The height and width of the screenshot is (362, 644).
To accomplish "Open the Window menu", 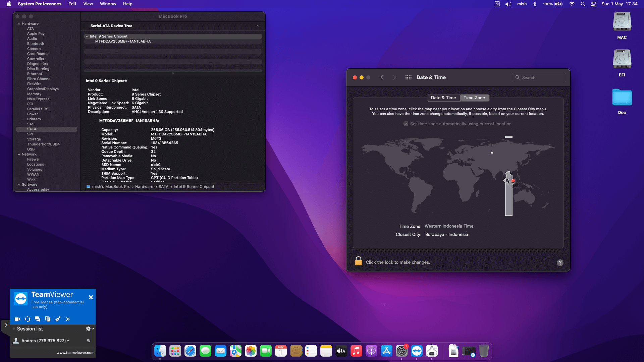I will point(108,4).
